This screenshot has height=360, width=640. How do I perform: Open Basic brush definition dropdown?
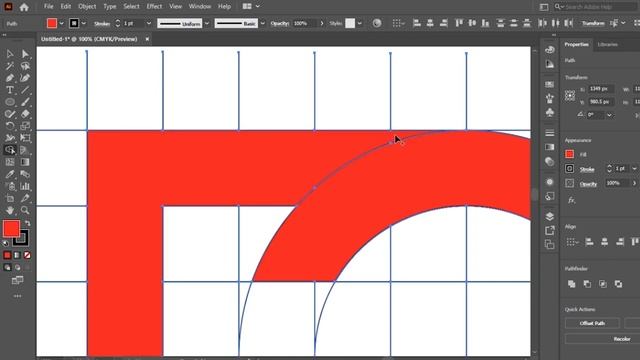262,23
